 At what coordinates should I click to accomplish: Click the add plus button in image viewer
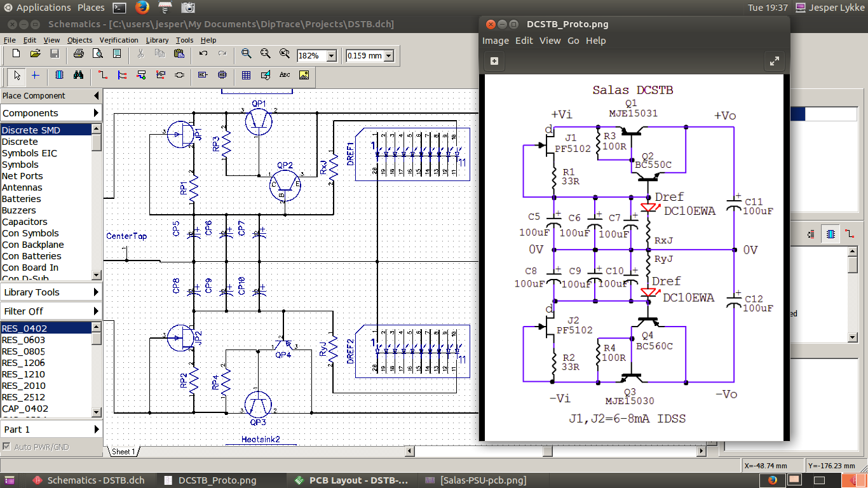tap(494, 61)
